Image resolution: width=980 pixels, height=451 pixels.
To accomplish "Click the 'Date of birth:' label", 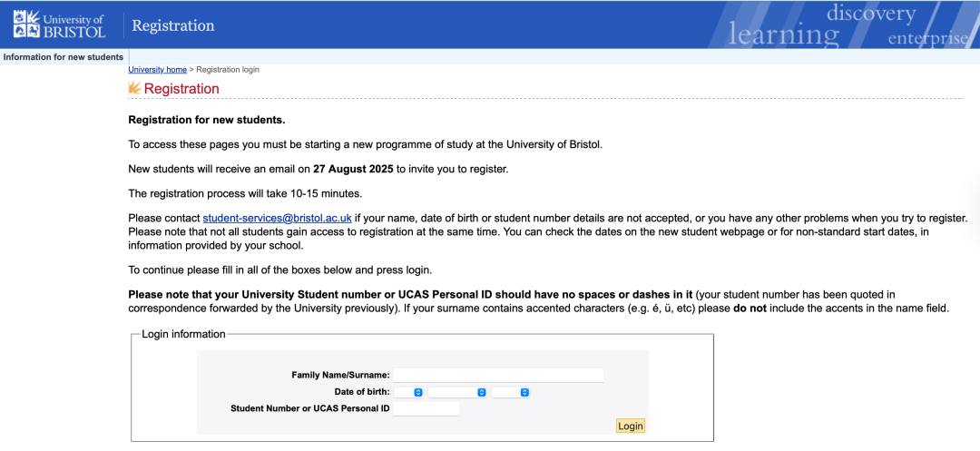I will tap(362, 392).
